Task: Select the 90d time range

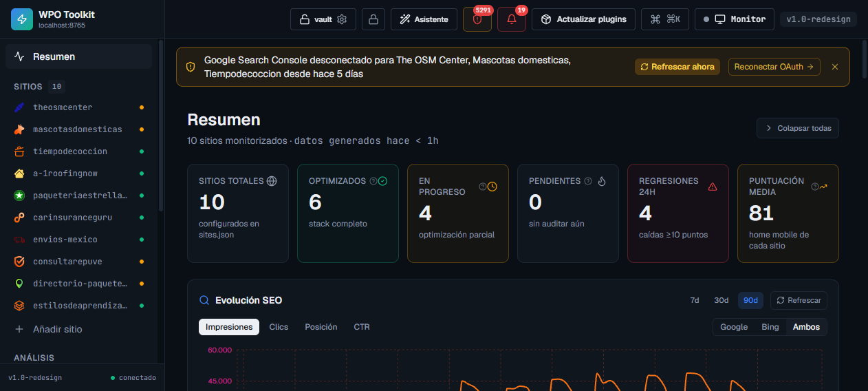Action: 750,300
